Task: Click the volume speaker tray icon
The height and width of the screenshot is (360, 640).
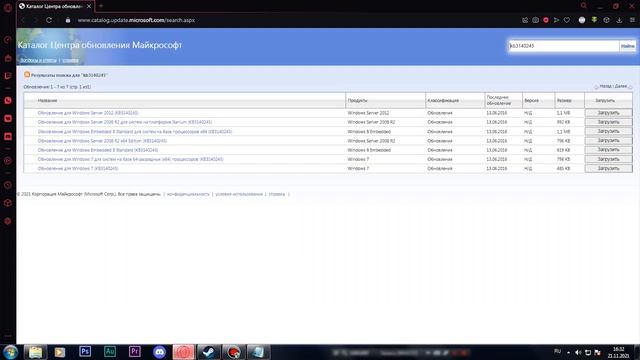Action: click(578, 352)
